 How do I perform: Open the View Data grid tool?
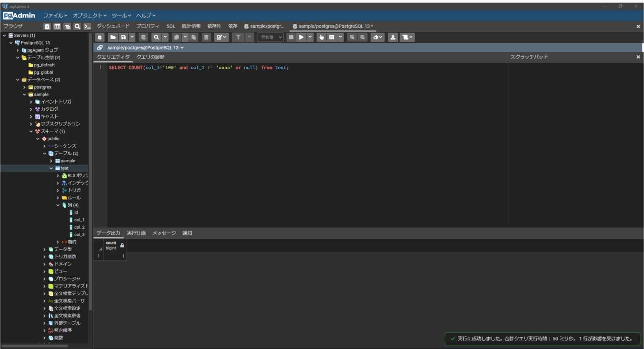point(57,26)
